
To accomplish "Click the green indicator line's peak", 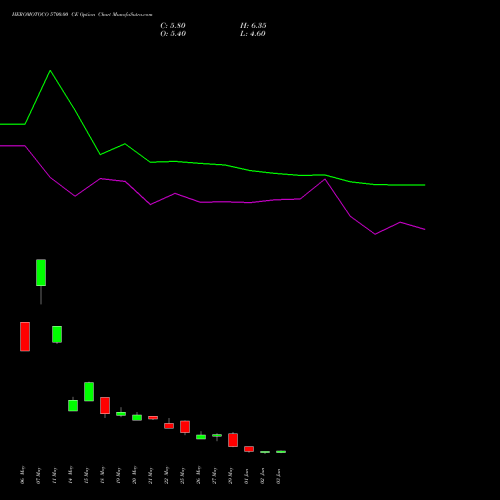I will click(50, 71).
